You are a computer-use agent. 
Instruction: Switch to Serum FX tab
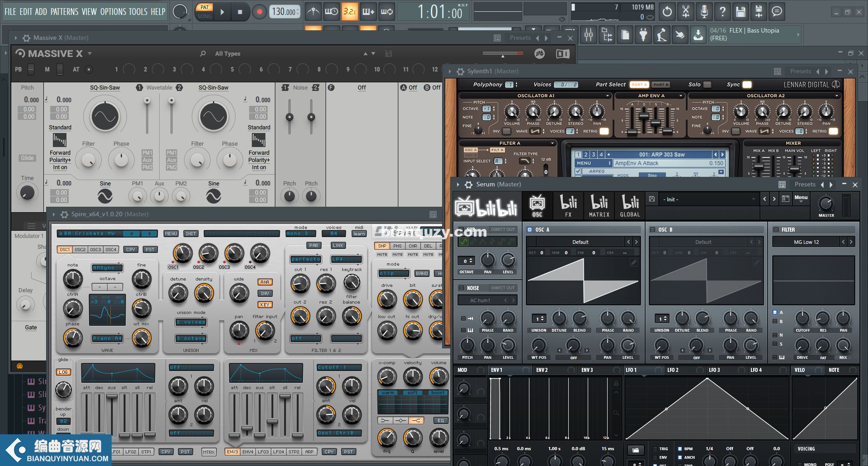click(x=568, y=206)
